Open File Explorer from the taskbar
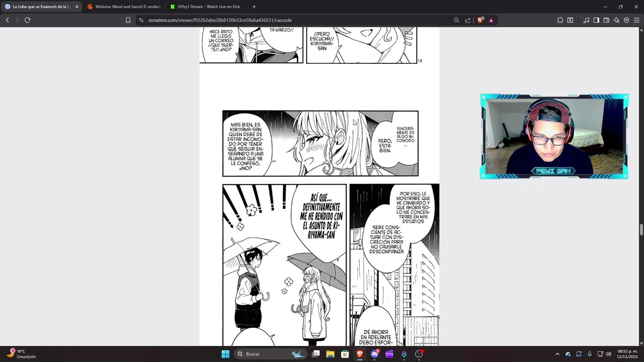 330,354
